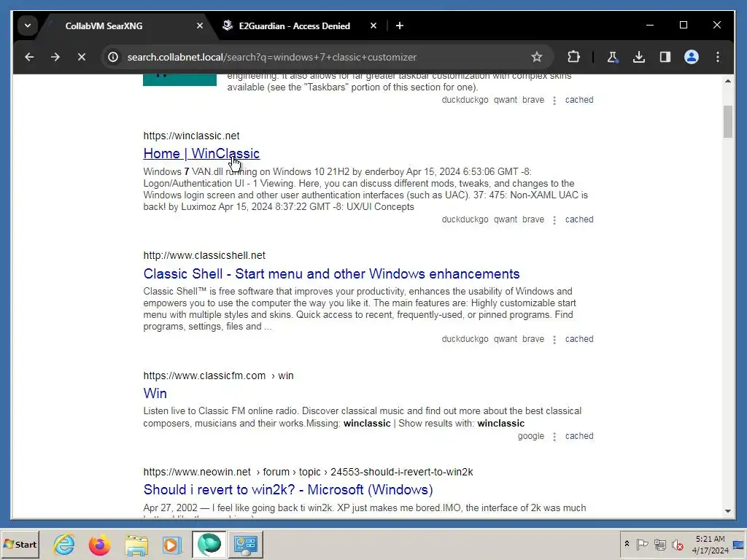Click https://www.classicfm.com URL text
747x560 pixels.
pyautogui.click(x=204, y=376)
